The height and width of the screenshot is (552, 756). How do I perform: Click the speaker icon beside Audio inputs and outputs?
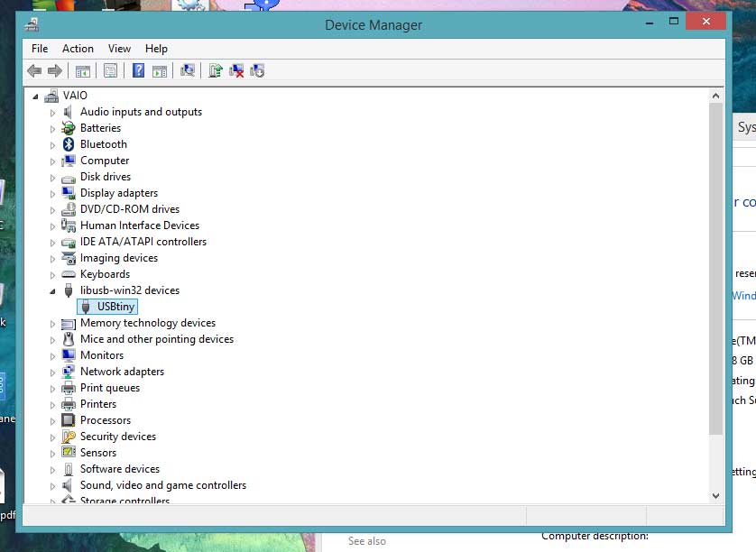68,112
